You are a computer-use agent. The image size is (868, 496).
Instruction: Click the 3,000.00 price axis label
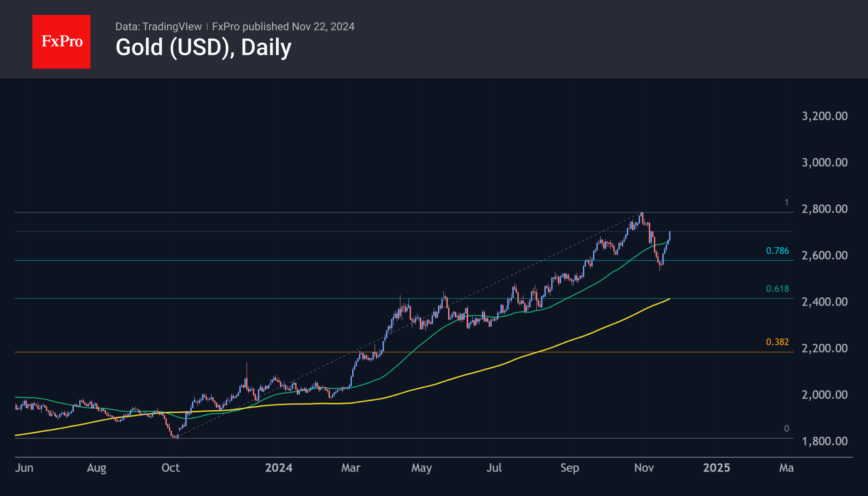click(824, 162)
